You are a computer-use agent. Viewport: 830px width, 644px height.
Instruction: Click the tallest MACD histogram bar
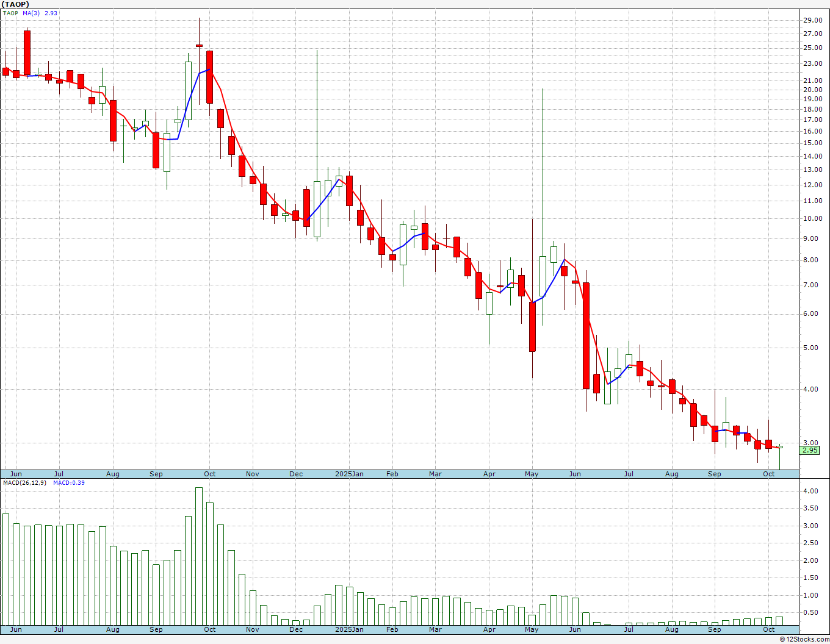tap(199, 556)
